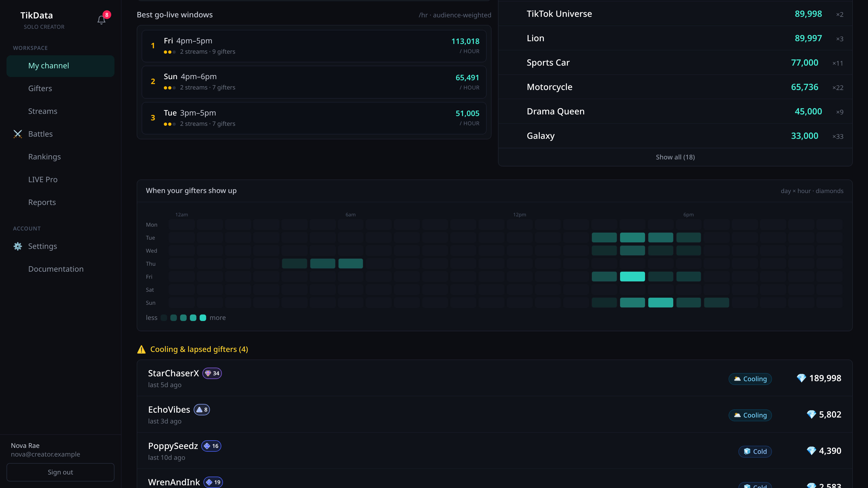The width and height of the screenshot is (868, 488).
Task: Click Galaxy gift row
Action: pyautogui.click(x=675, y=136)
